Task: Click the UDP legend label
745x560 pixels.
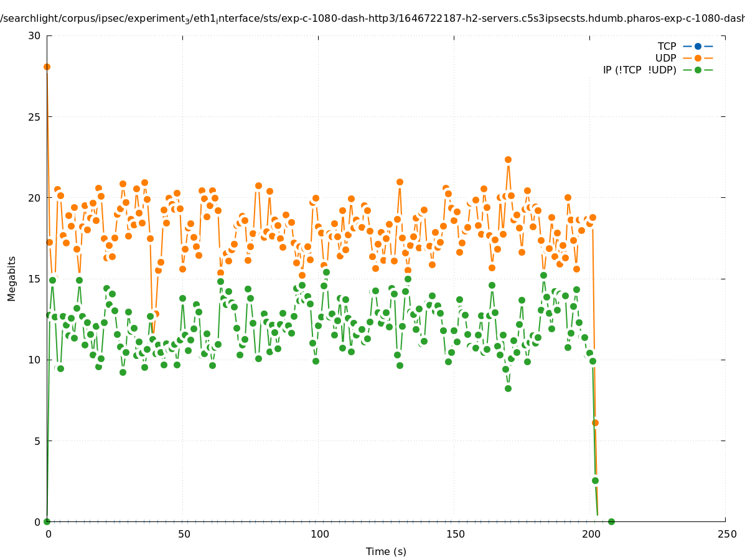Action: coord(665,58)
